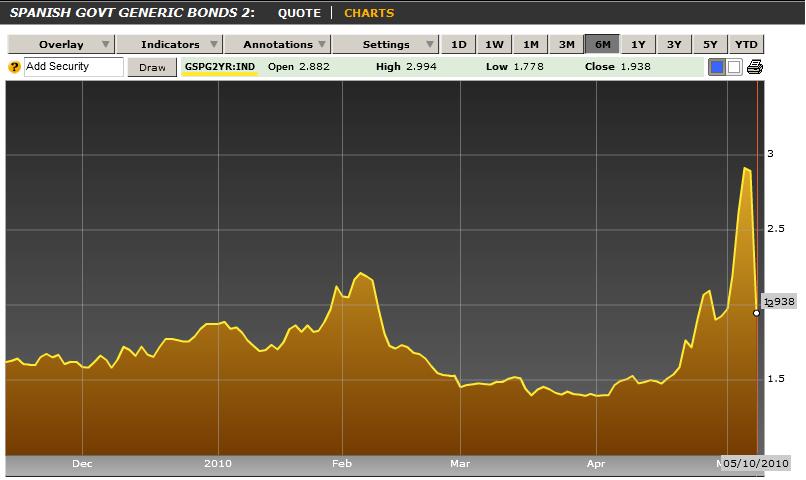Click the 1.938 price label on axis
The height and width of the screenshot is (480, 806).
[780, 302]
